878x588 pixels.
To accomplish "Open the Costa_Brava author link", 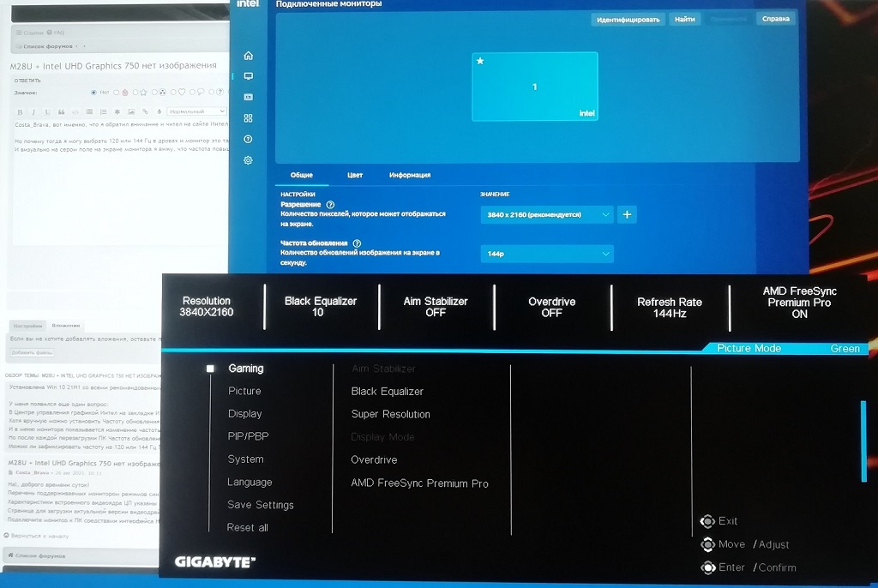I will 31,472.
